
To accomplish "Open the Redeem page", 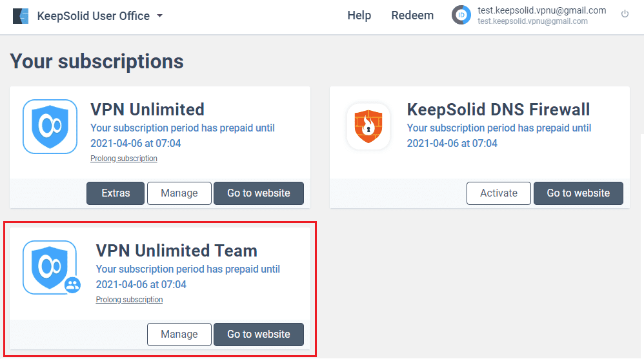I will pyautogui.click(x=412, y=15).
